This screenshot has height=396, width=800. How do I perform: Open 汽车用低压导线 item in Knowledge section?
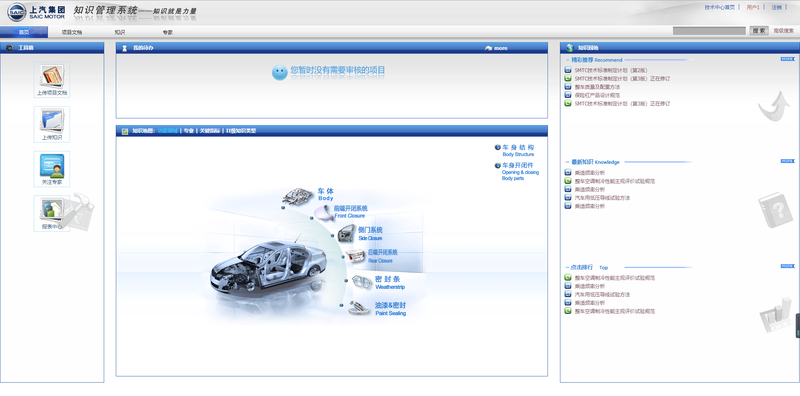tap(602, 197)
